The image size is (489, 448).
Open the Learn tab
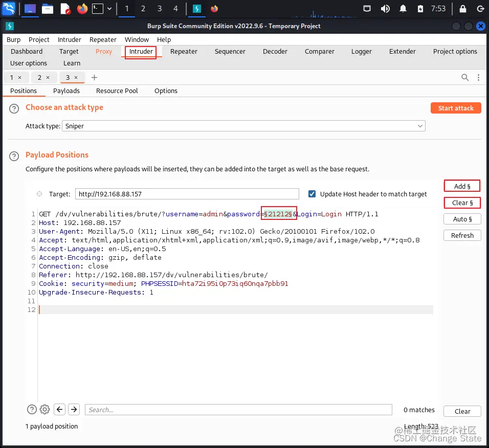72,63
